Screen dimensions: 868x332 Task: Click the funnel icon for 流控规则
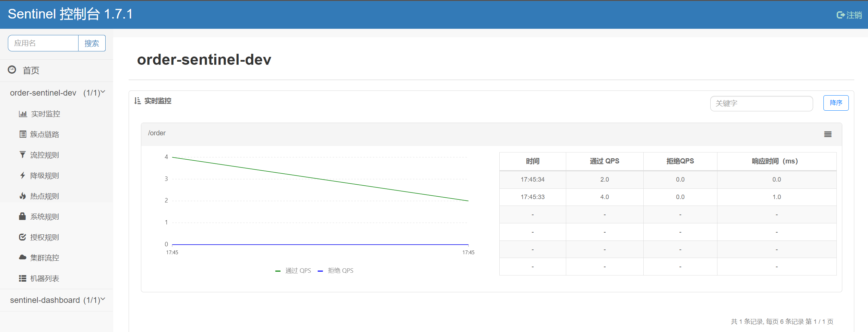(x=23, y=155)
